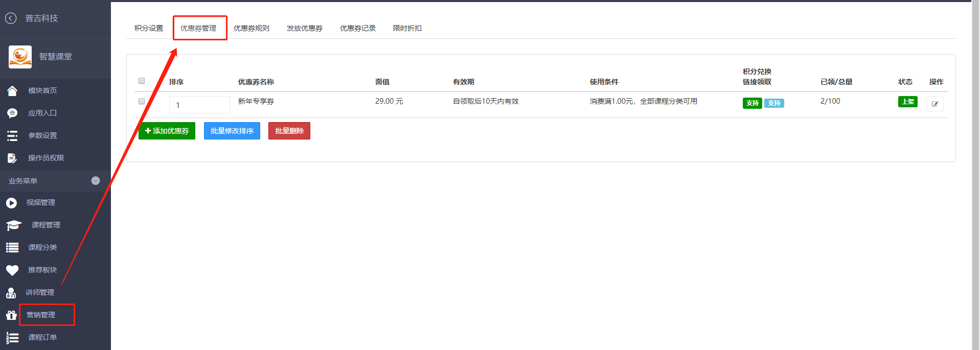
Task: Click the 2/100 claimed count
Action: pos(830,102)
